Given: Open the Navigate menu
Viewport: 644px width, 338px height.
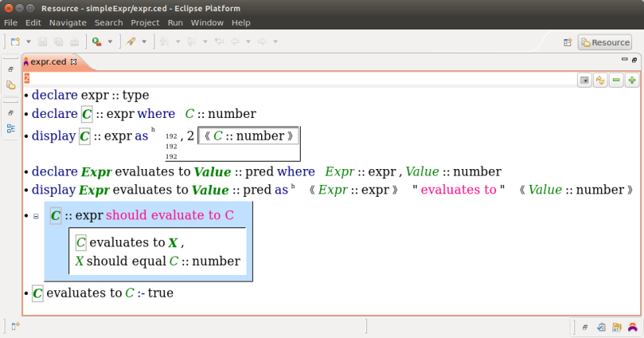Looking at the screenshot, I should (x=68, y=23).
